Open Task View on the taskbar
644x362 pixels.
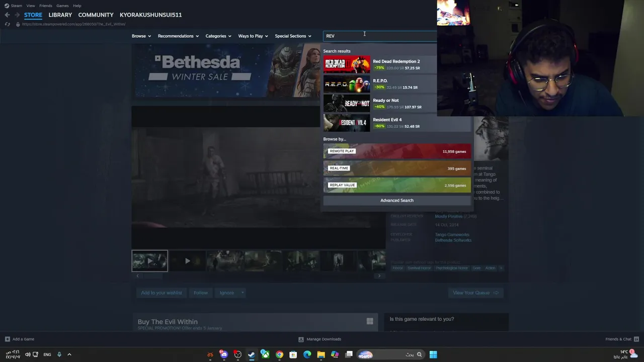349,354
